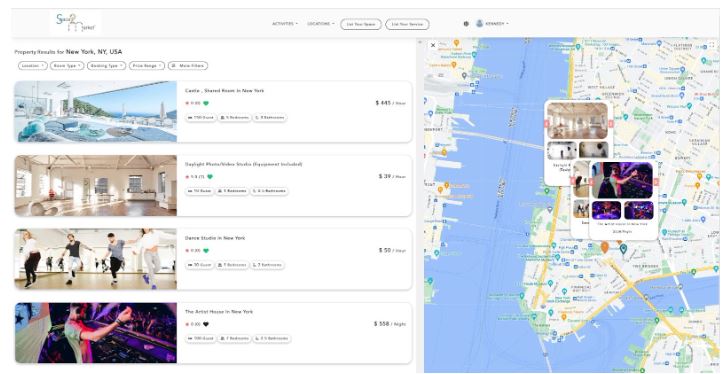Click the star rating on Dance Studio listing

pyautogui.click(x=193, y=251)
